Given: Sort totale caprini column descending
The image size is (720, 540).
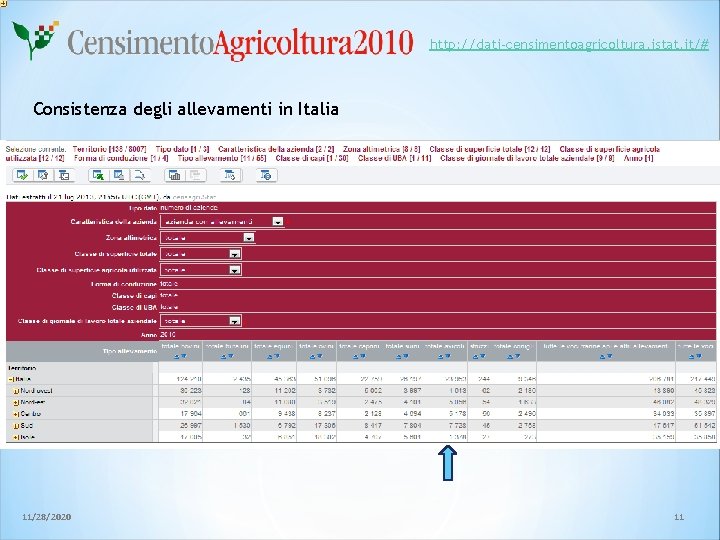Looking at the screenshot, I should point(362,356).
